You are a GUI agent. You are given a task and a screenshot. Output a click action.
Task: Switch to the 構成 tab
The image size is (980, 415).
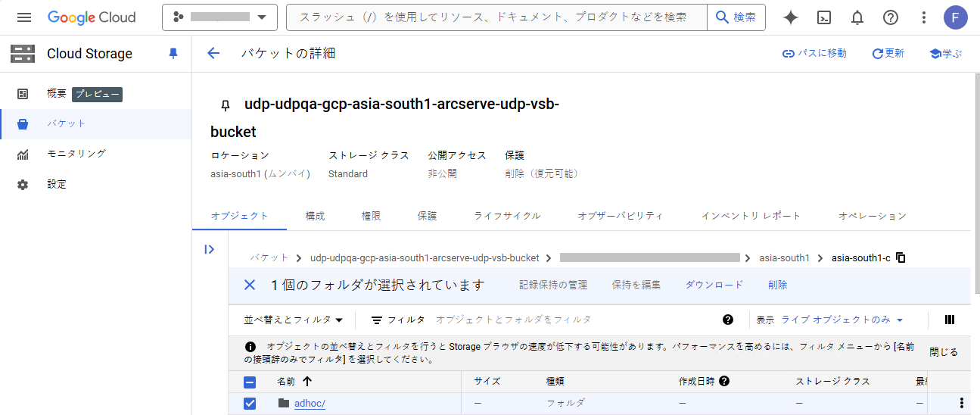coord(315,216)
